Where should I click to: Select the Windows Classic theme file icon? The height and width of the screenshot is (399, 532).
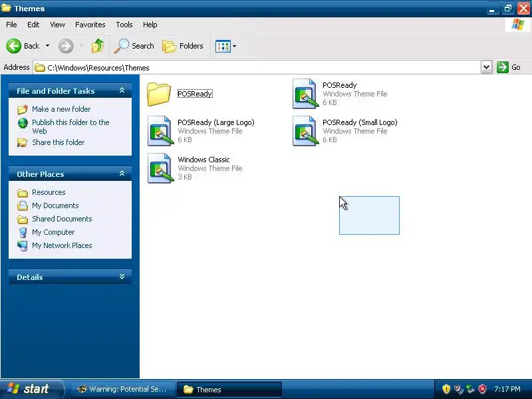[x=160, y=168]
